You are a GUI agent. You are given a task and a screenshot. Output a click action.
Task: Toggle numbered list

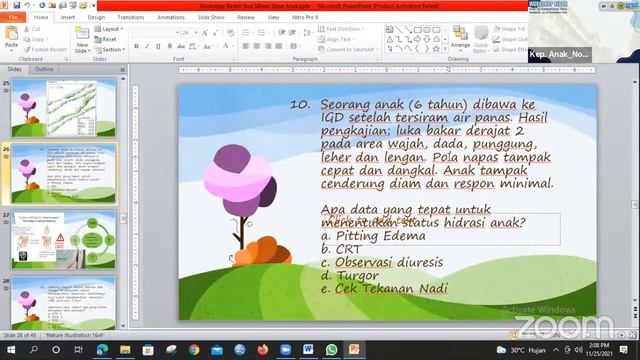tap(262, 33)
